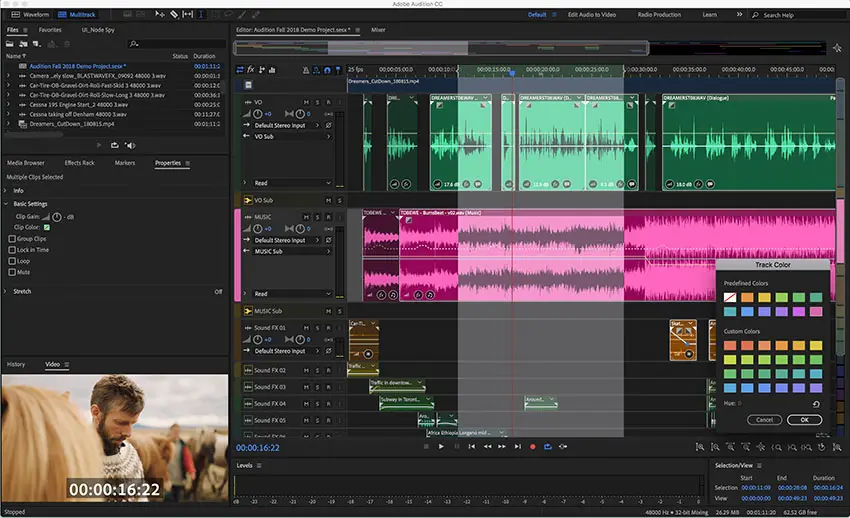Open the Markers tab
850x518 pixels.
125,163
